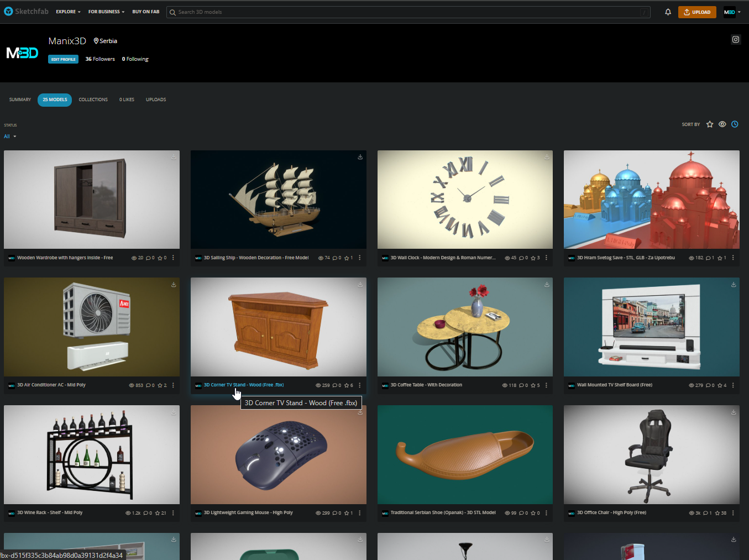Open more options for 3D Office Chair

733,513
